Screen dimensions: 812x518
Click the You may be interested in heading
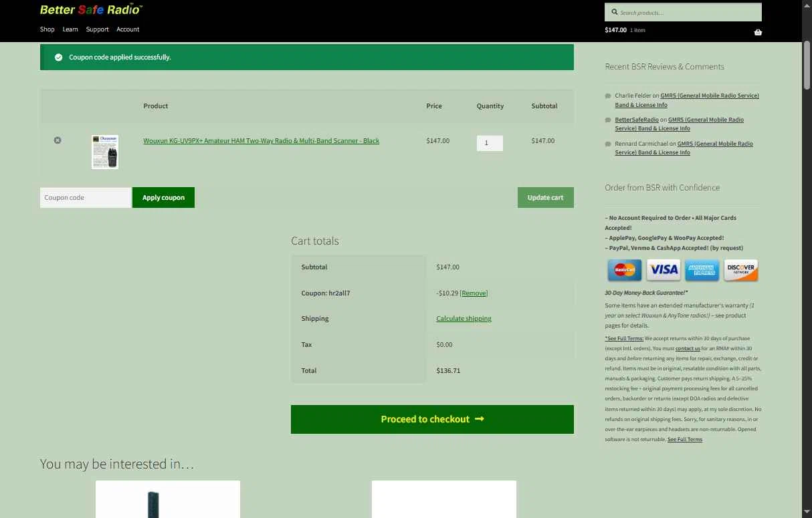[117, 464]
